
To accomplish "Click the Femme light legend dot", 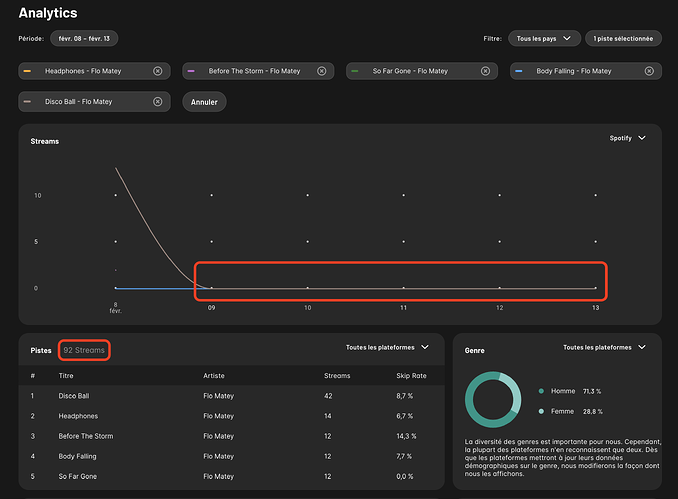I will tap(541, 411).
